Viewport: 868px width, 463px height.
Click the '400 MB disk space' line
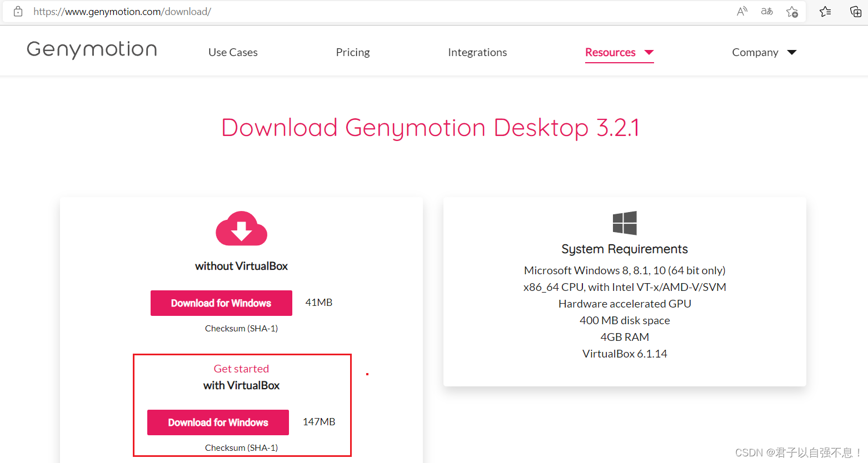625,320
